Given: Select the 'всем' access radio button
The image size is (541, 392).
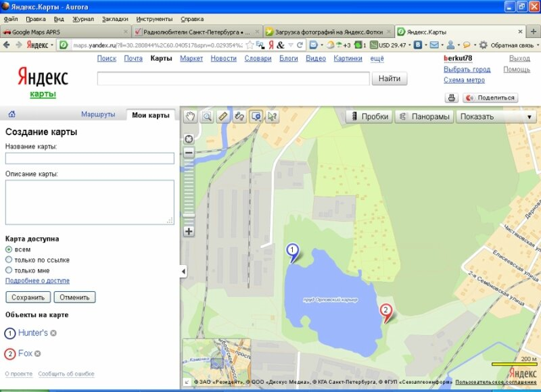Looking at the screenshot, I should click(x=9, y=249).
